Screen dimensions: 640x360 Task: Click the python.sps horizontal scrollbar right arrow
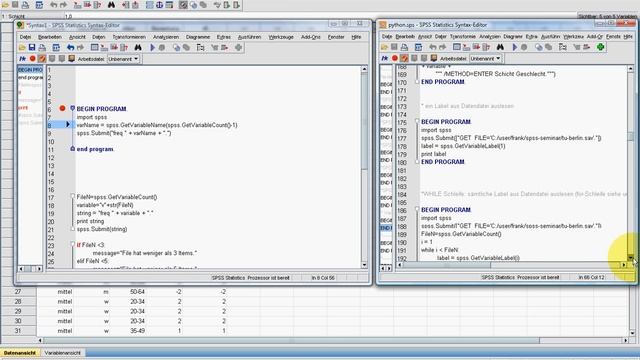point(624,265)
